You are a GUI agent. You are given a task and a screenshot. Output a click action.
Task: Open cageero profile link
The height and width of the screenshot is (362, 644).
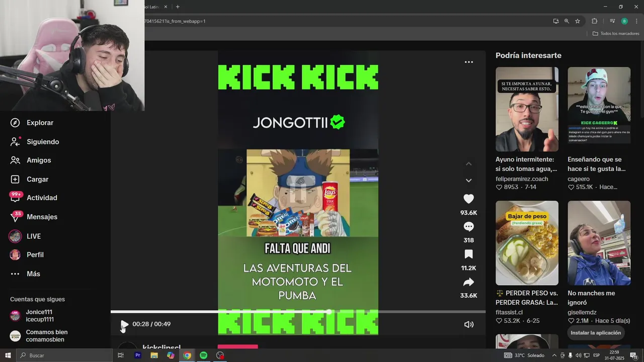(579, 179)
